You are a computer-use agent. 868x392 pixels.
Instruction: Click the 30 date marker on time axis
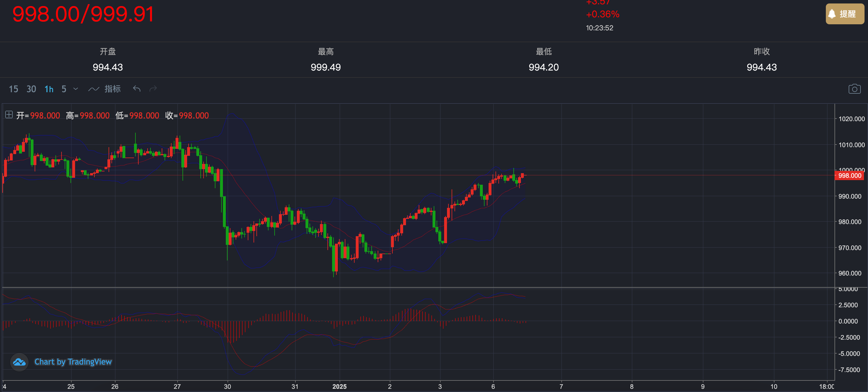tap(228, 387)
